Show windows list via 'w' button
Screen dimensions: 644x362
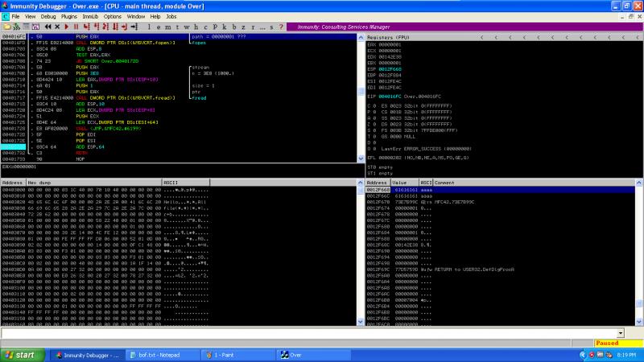click(187, 27)
